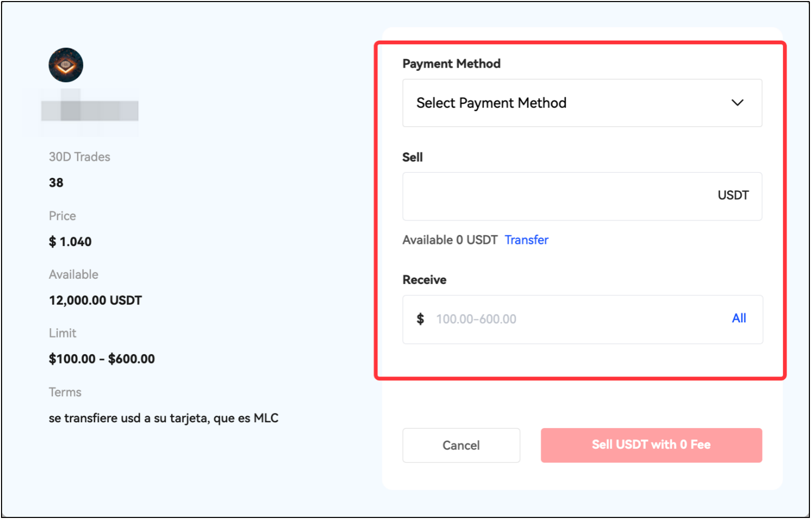Click the $100.00 - $600.00 limit value
The width and height of the screenshot is (812, 519).
pos(102,359)
